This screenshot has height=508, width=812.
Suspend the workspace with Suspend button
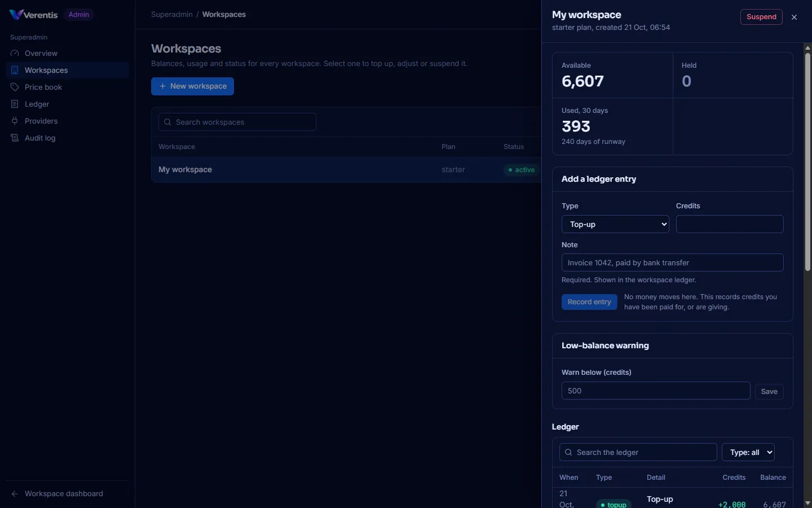pyautogui.click(x=761, y=17)
